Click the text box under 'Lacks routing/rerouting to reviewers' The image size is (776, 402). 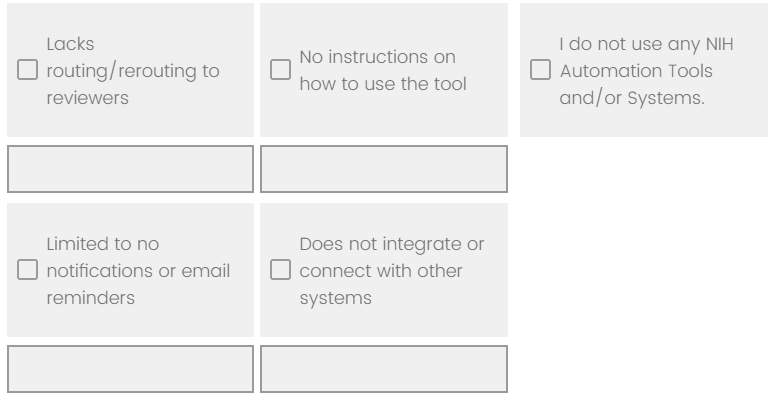tap(130, 170)
